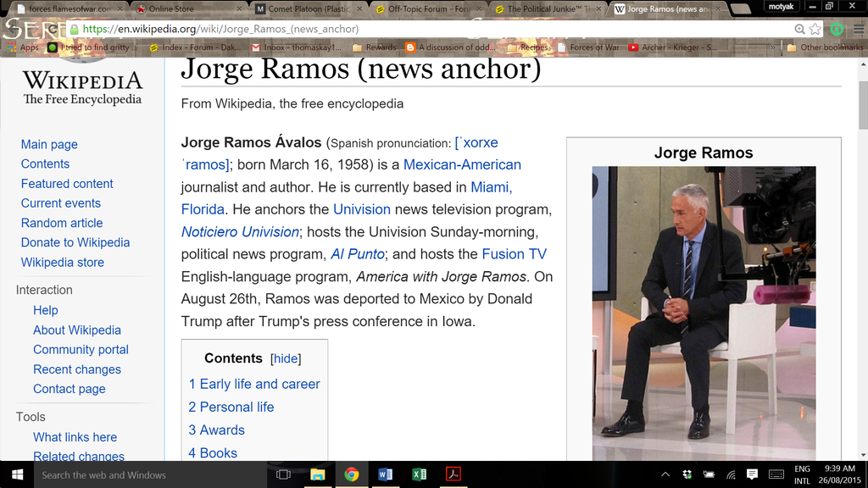Open the Jorge Ramos infobox photo

point(704,313)
